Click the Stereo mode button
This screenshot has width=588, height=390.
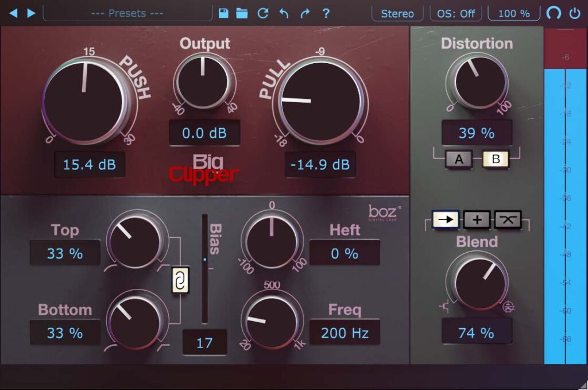pyautogui.click(x=397, y=13)
